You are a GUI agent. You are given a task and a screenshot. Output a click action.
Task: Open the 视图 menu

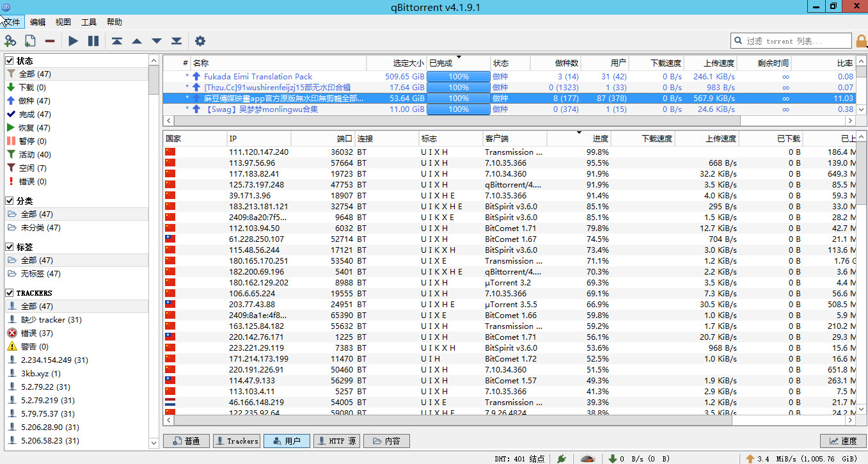63,22
